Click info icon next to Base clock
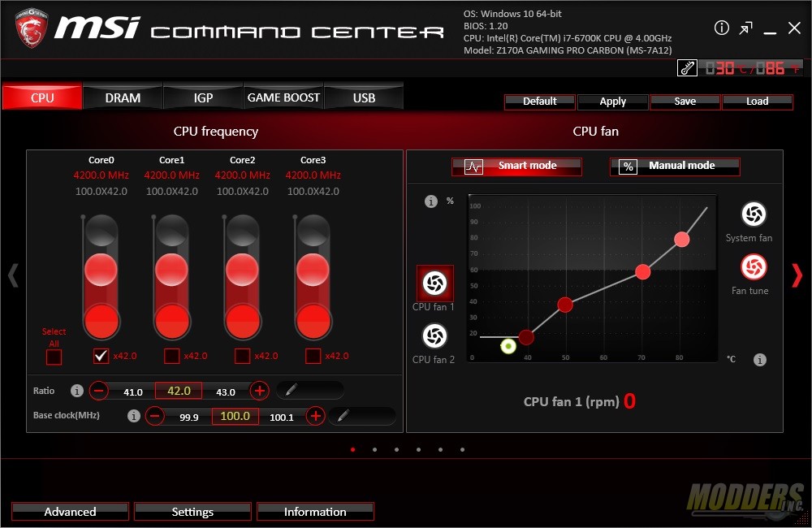Image resolution: width=812 pixels, height=528 pixels. [134, 416]
